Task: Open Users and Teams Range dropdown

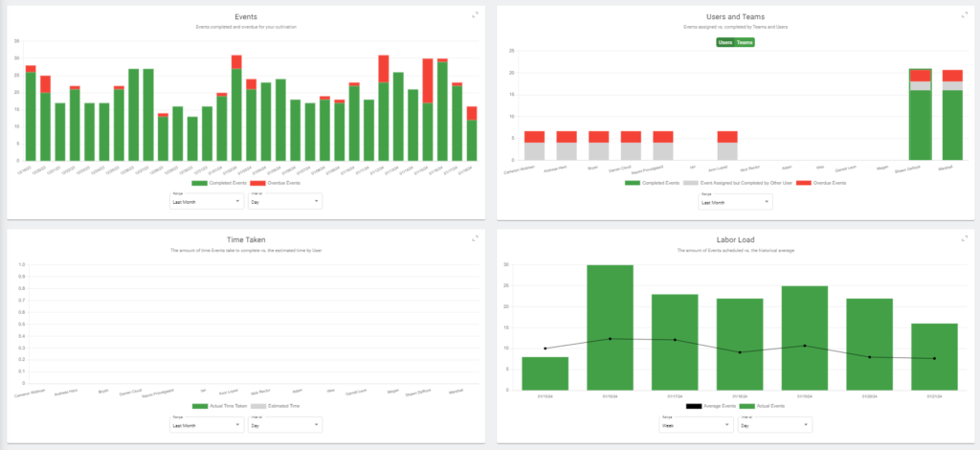Action: click(x=735, y=202)
